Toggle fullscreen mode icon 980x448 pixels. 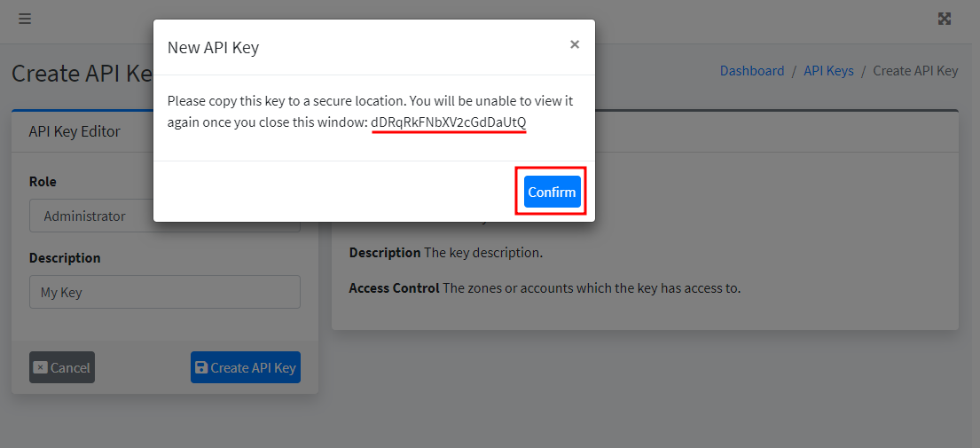(x=945, y=19)
